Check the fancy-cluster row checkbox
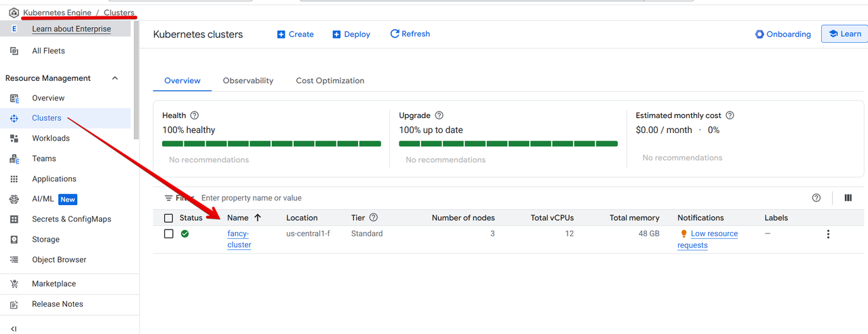 coord(169,234)
